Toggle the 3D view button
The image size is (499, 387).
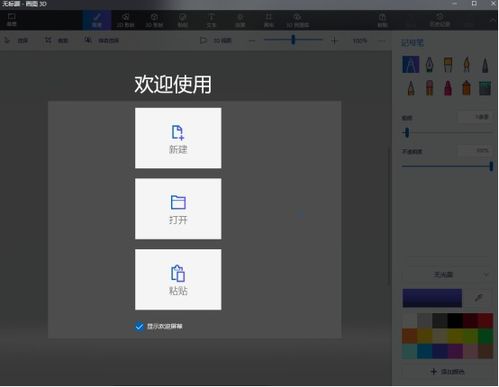[x=216, y=41]
